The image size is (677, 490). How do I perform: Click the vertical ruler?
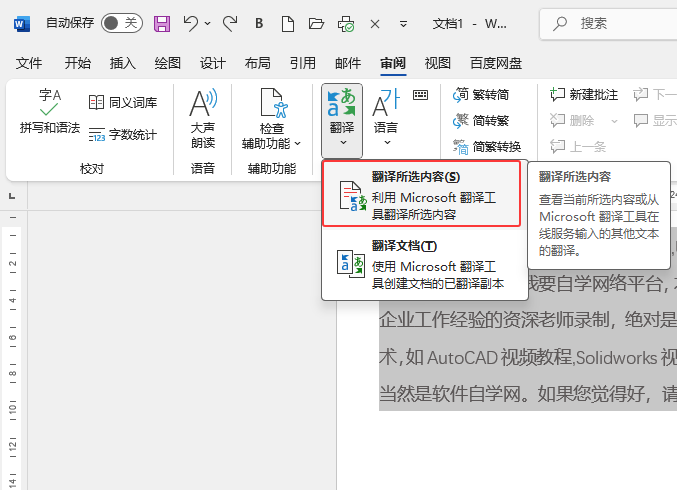coord(13,350)
